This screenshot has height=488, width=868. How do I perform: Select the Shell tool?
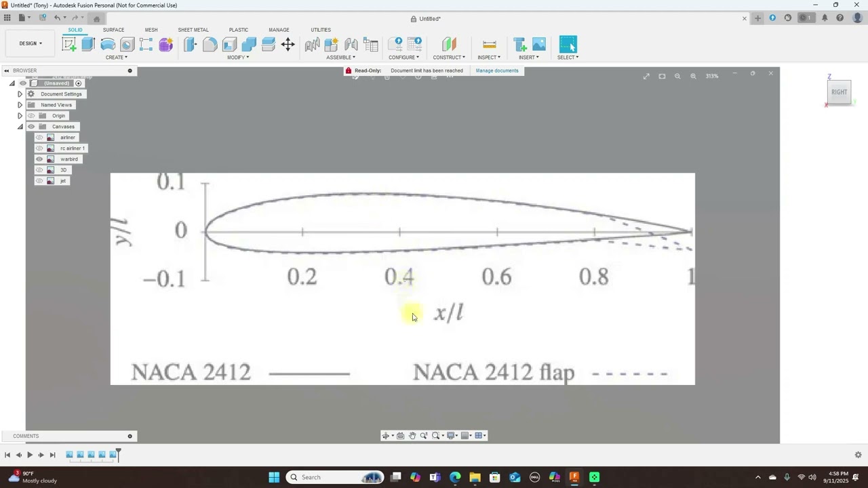click(x=229, y=45)
